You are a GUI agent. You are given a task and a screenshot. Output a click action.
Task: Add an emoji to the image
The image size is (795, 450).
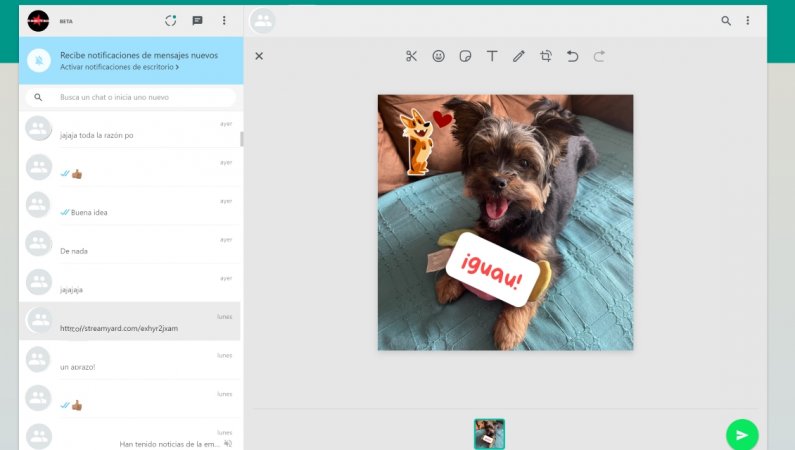coord(439,56)
